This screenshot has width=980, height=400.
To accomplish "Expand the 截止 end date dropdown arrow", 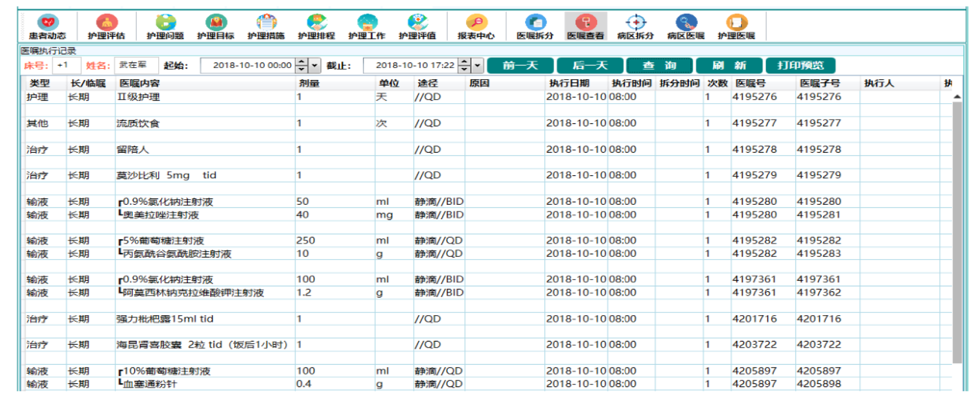I will pos(477,65).
